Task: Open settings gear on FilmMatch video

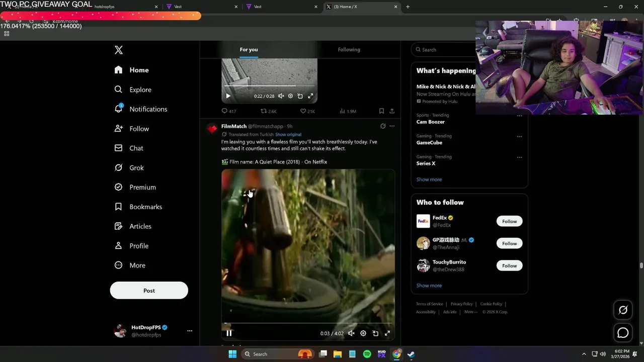Action: coord(363,333)
